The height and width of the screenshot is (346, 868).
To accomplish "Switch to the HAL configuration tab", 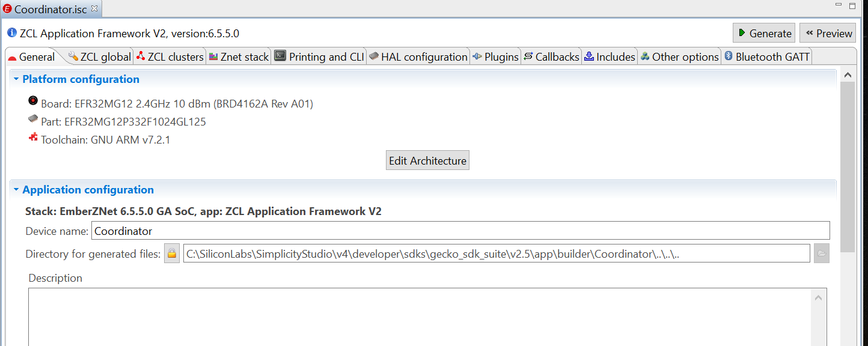I will point(418,57).
